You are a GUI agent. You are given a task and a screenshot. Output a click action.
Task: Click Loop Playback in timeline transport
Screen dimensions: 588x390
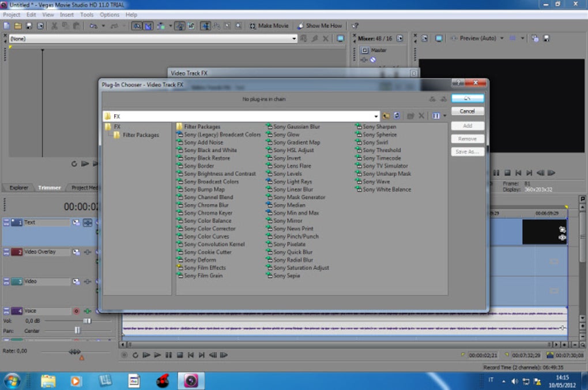(135, 355)
